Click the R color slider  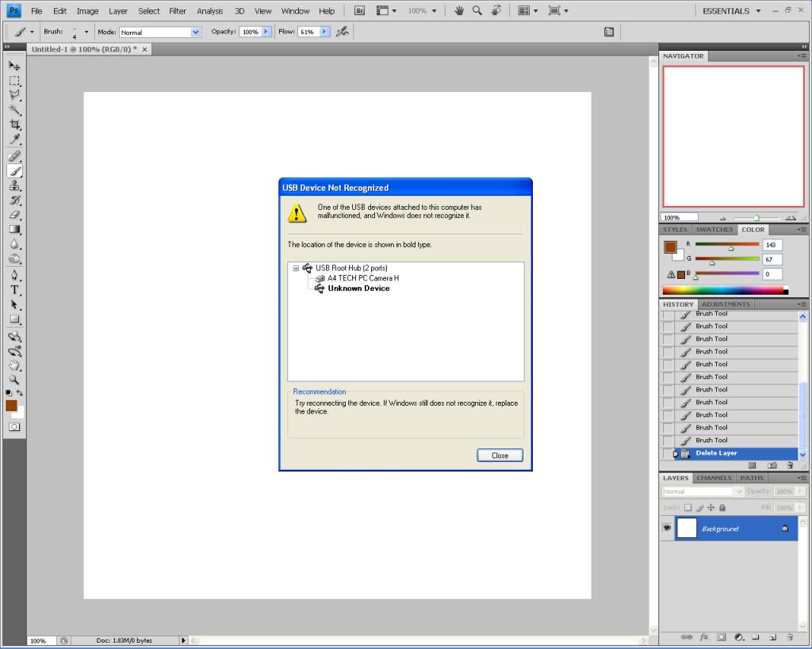coord(726,244)
